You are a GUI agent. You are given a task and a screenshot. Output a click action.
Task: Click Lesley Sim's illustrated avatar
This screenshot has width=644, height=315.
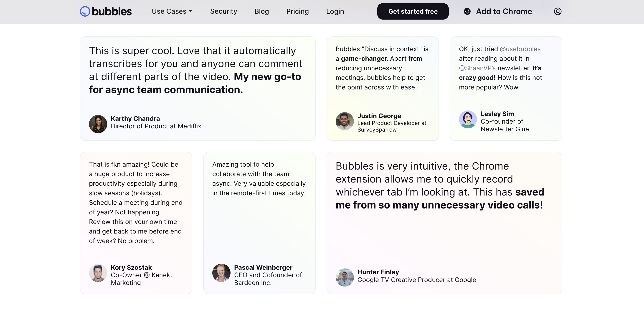point(468,119)
